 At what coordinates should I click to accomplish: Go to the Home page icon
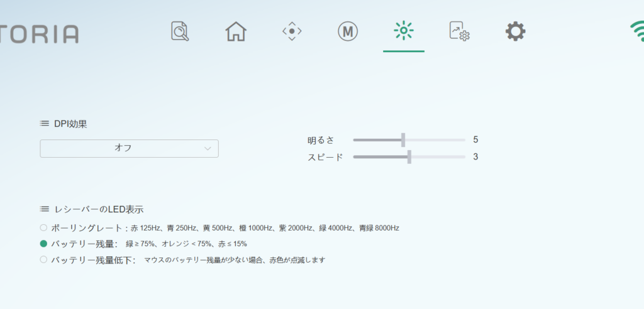pos(236,31)
